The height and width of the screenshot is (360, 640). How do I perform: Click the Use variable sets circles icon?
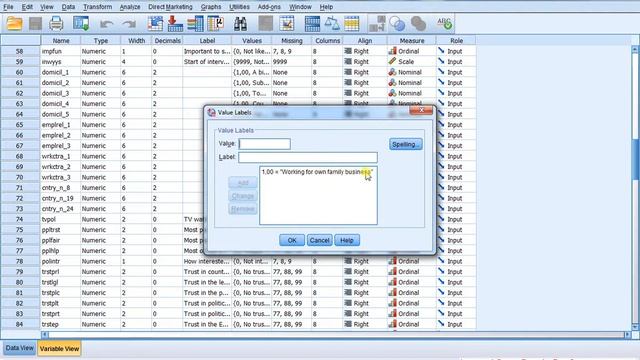[x=397, y=24]
